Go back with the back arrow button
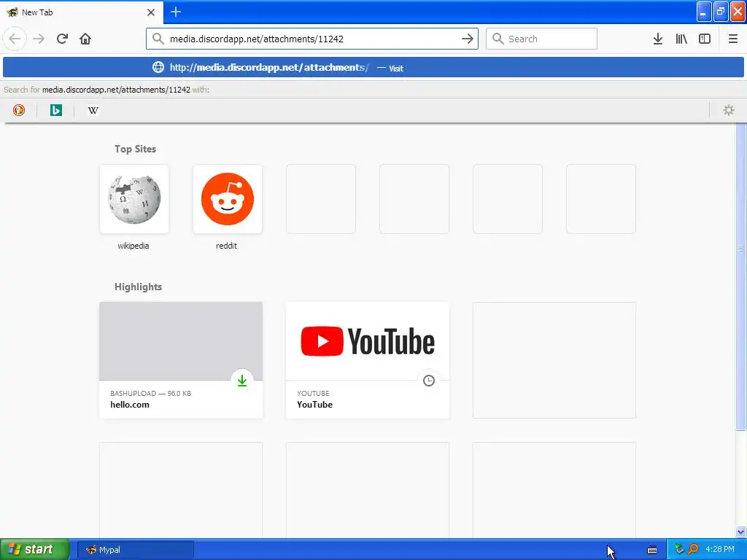The height and width of the screenshot is (560, 747). (x=15, y=39)
